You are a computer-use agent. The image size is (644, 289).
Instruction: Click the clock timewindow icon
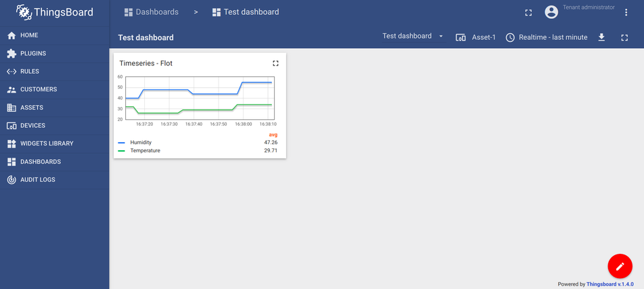click(x=509, y=37)
